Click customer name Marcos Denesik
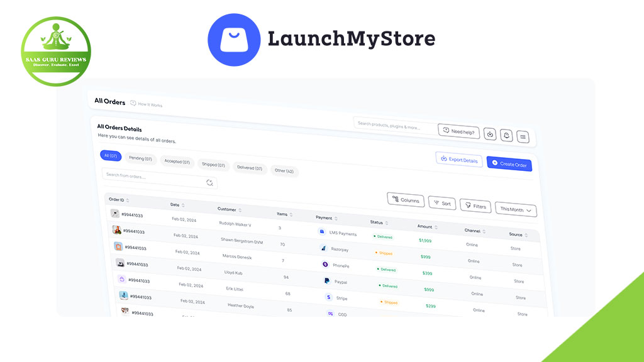 (237, 256)
